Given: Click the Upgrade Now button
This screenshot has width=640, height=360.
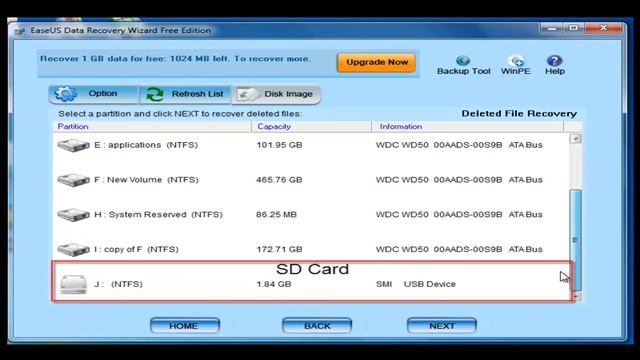Looking at the screenshot, I should tap(376, 62).
